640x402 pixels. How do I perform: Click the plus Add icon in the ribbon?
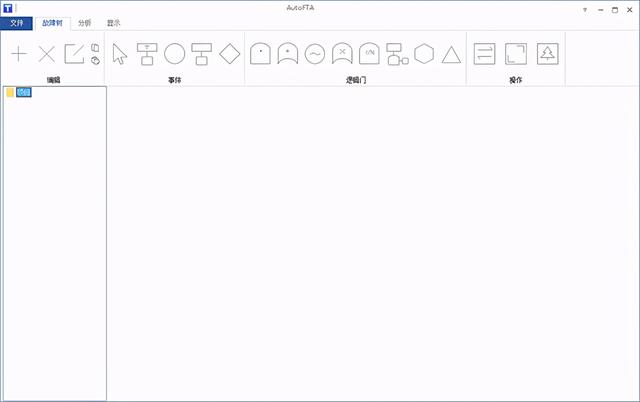click(19, 54)
